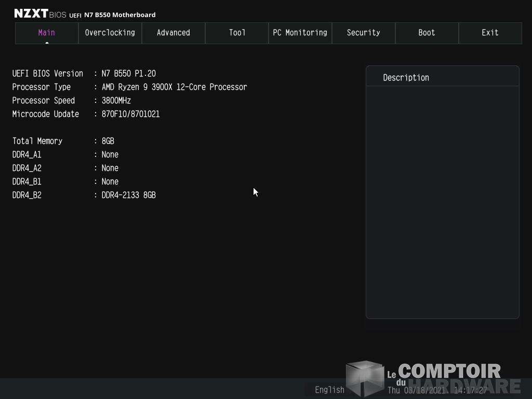This screenshot has width=532, height=399.
Task: Select the DDR4_B1 memory slot row
Action: coord(65,182)
